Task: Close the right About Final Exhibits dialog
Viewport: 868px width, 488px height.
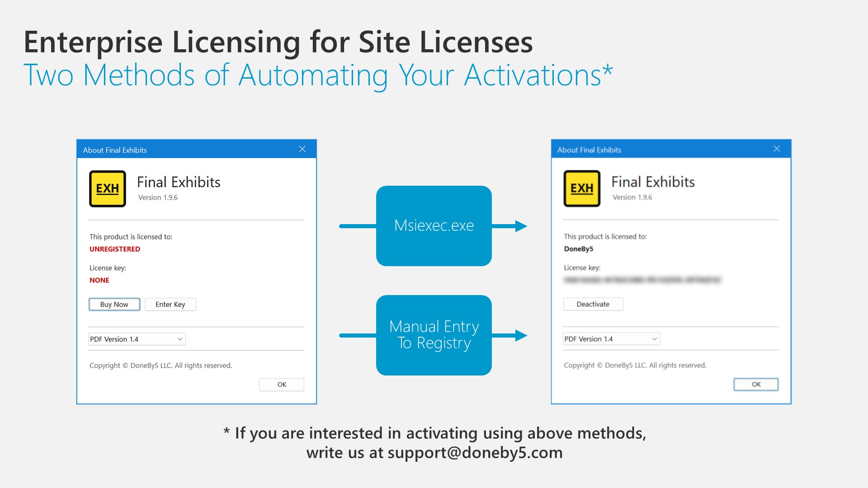Action: tap(777, 149)
